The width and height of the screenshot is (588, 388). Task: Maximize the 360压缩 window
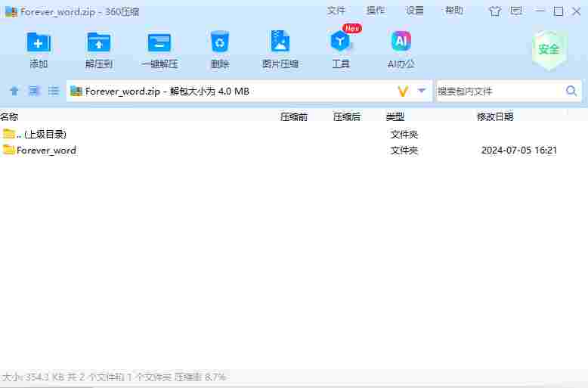pyautogui.click(x=558, y=11)
